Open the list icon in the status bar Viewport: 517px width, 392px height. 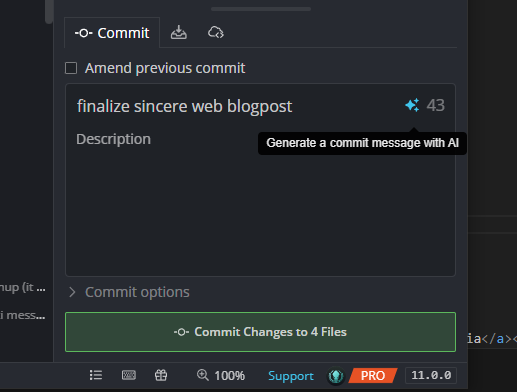96,375
